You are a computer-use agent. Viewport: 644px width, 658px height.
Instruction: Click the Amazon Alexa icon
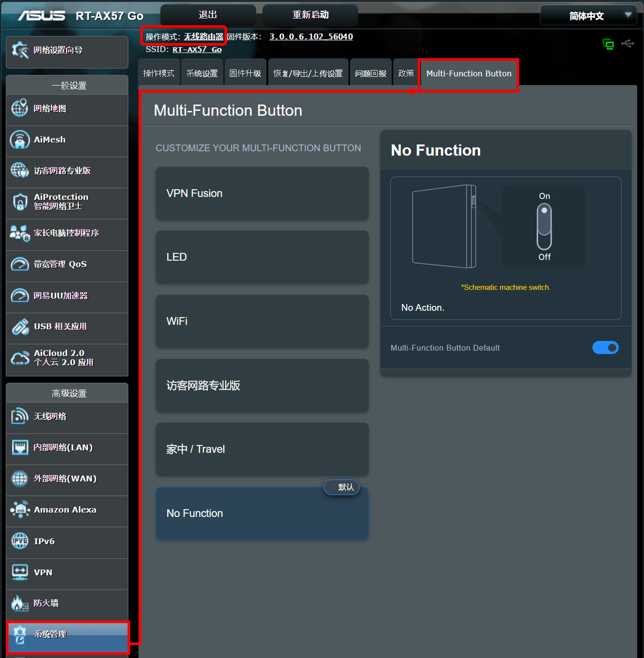(x=20, y=509)
